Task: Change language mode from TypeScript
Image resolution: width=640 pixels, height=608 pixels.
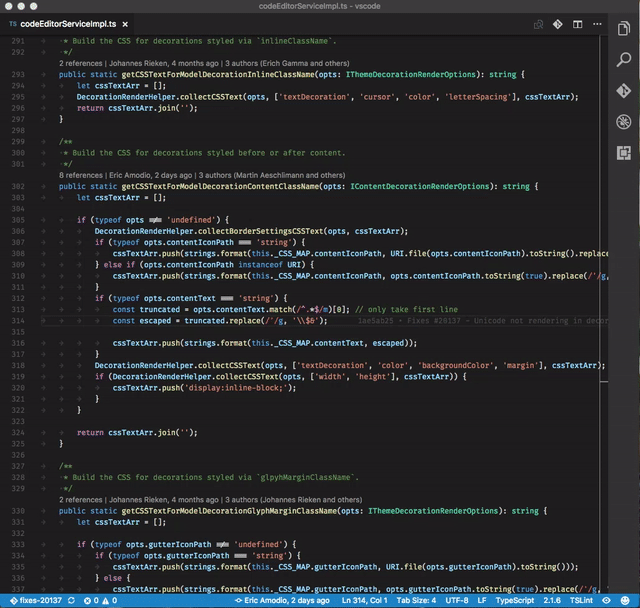Action: click(516, 600)
